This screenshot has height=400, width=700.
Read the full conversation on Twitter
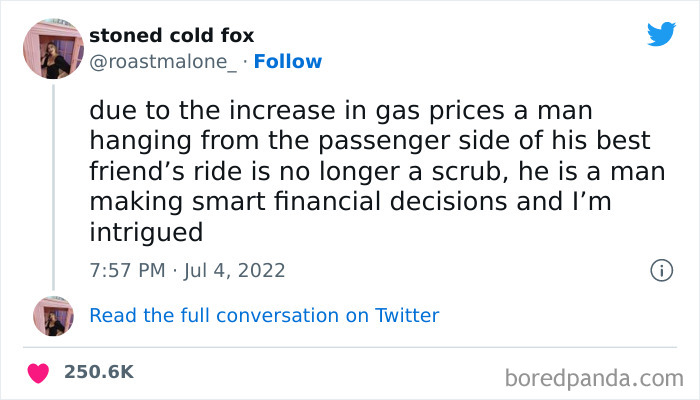(x=264, y=315)
